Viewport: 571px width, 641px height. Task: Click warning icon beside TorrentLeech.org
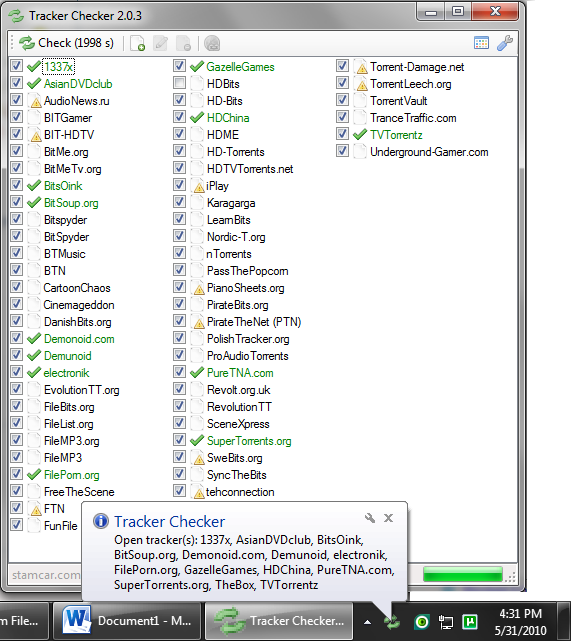tap(362, 84)
